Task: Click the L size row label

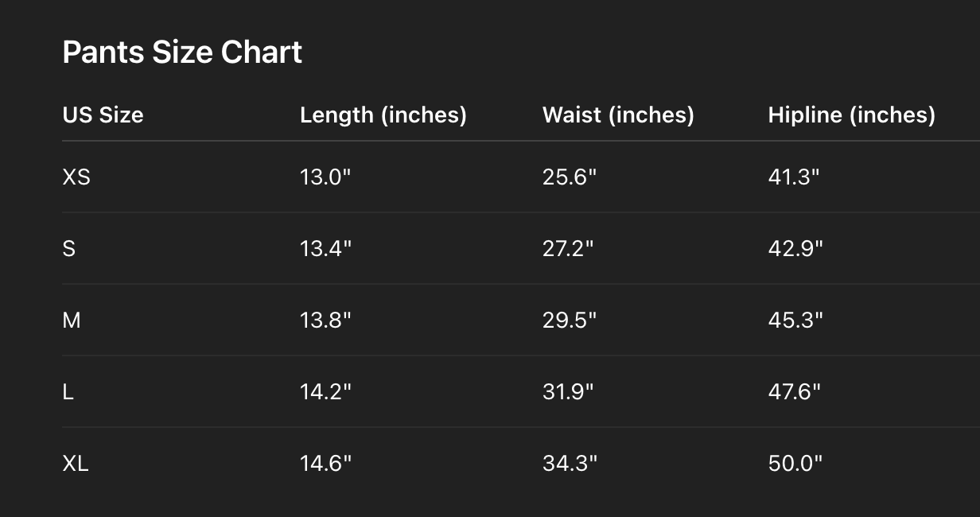Action: (68, 391)
